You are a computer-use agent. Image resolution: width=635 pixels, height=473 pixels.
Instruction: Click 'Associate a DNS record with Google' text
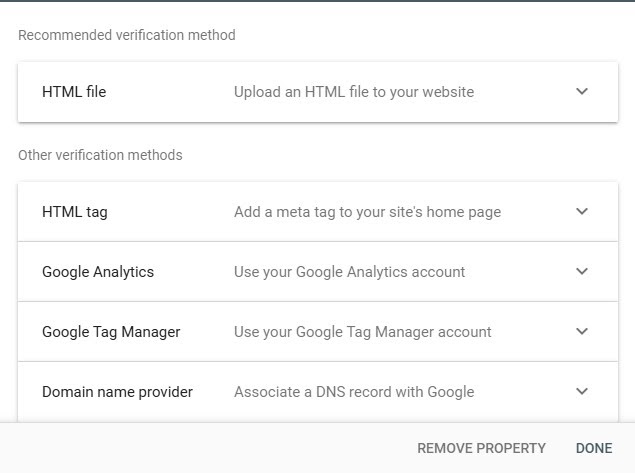[354, 392]
